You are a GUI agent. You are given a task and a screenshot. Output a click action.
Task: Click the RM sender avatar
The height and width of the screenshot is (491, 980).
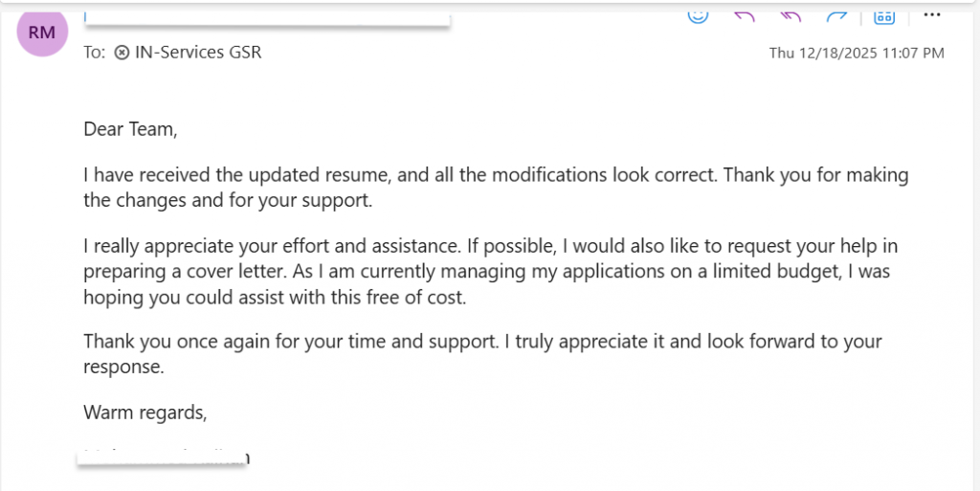(42, 32)
